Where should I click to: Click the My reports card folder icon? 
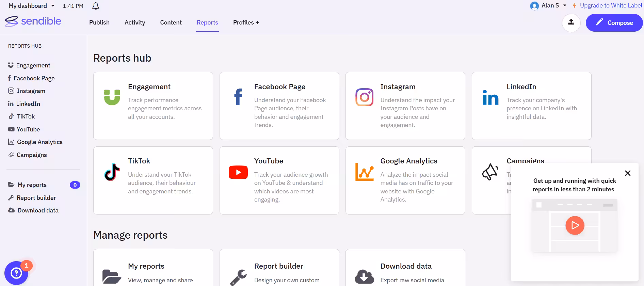(112, 277)
